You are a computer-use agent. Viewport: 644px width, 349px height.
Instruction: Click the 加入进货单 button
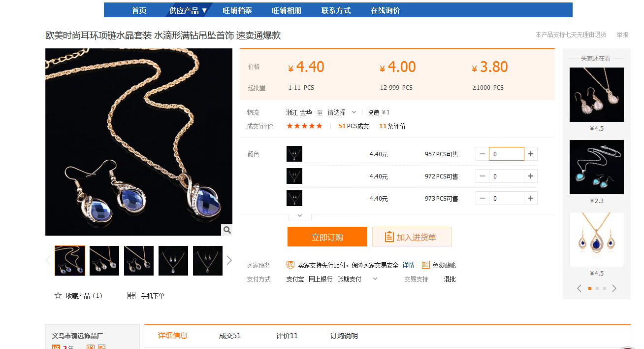(412, 237)
